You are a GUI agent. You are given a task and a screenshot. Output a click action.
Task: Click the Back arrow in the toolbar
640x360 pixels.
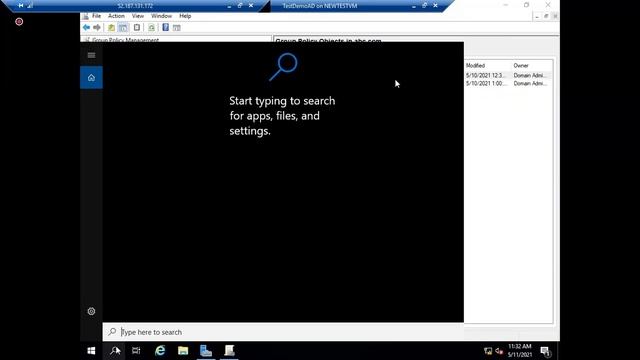pos(86,27)
